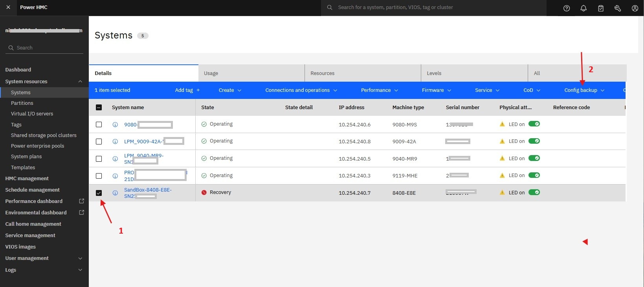The image size is (644, 287).
Task: Click the sidebar Search field
Action: 44,48
